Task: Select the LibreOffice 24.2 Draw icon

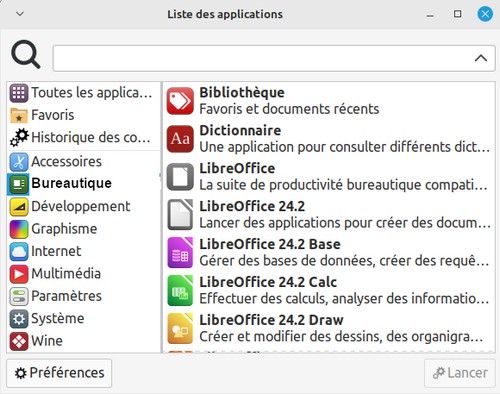Action: (x=180, y=329)
